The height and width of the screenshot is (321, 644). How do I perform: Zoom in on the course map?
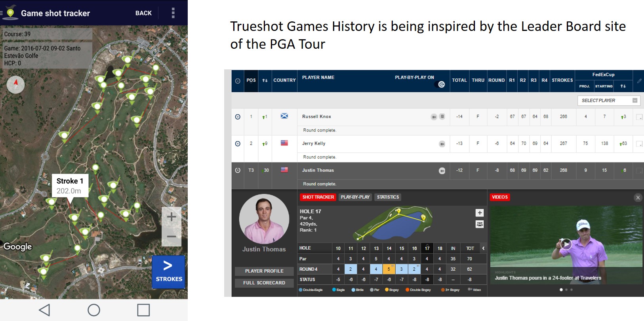171,217
